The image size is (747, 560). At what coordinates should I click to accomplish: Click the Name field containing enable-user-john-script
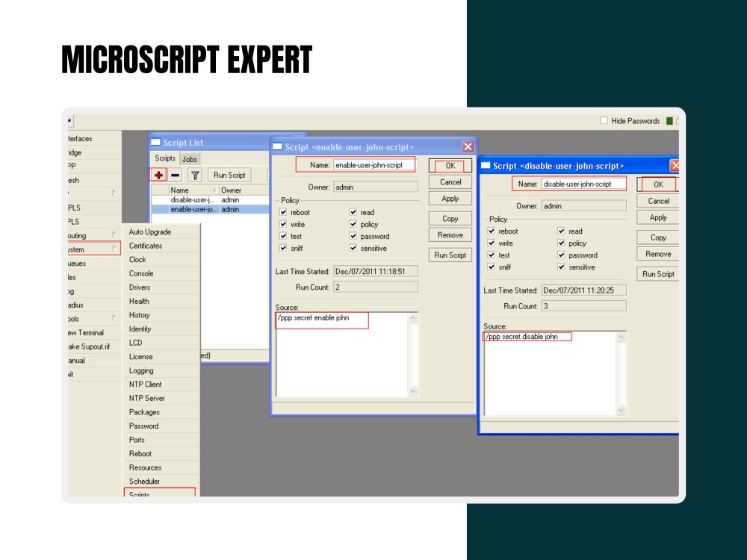(x=376, y=165)
